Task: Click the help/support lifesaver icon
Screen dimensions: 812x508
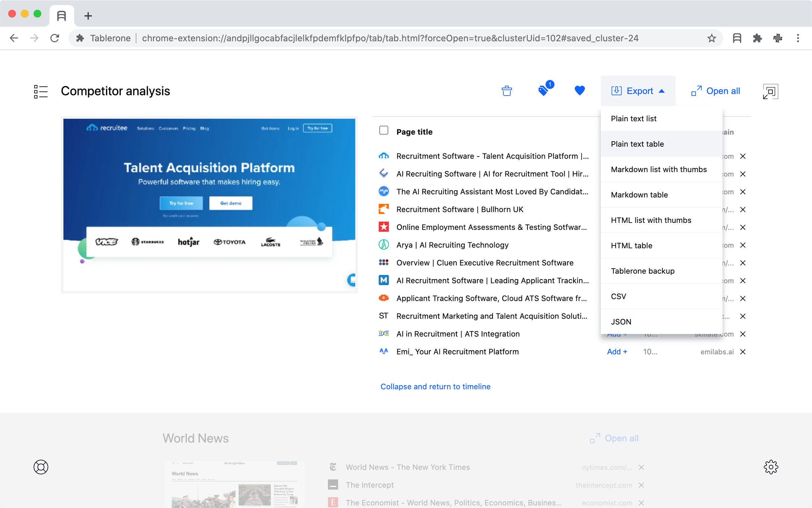Action: (41, 466)
